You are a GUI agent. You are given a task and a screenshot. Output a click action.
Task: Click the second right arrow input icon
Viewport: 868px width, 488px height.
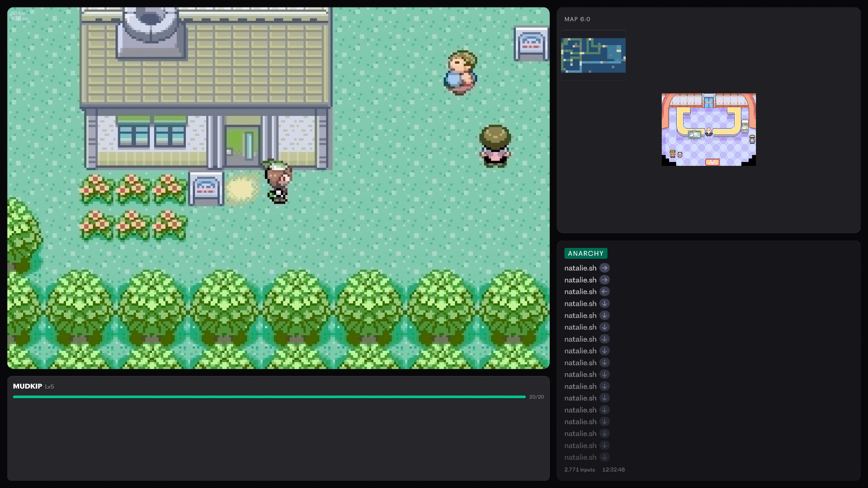tap(604, 280)
